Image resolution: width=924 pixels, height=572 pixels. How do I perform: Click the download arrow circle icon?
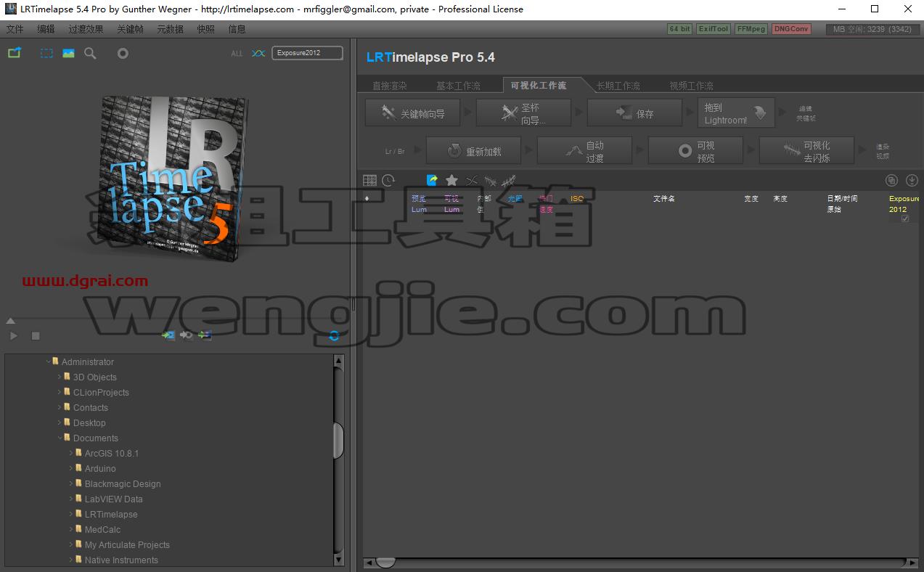(x=912, y=180)
